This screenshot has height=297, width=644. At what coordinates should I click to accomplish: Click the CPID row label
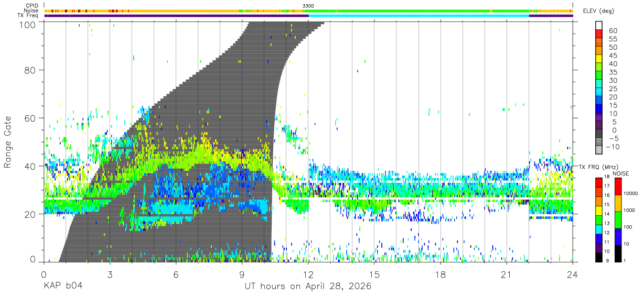point(32,6)
